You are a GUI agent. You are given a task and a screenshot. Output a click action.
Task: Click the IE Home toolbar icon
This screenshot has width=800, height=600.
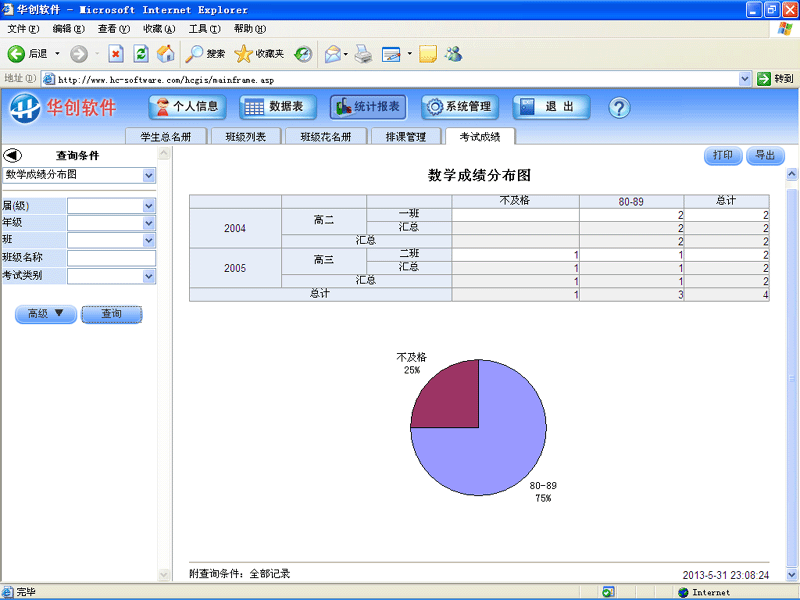[x=166, y=54]
